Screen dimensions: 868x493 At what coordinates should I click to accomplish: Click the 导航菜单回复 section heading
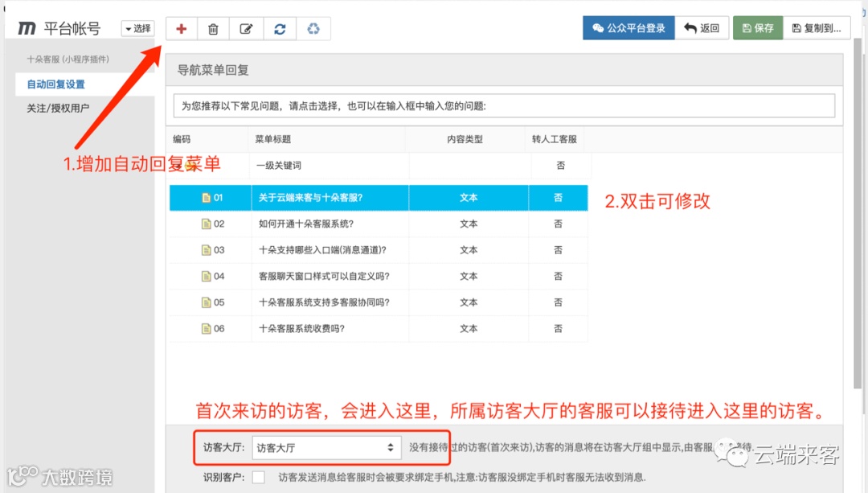coord(213,70)
